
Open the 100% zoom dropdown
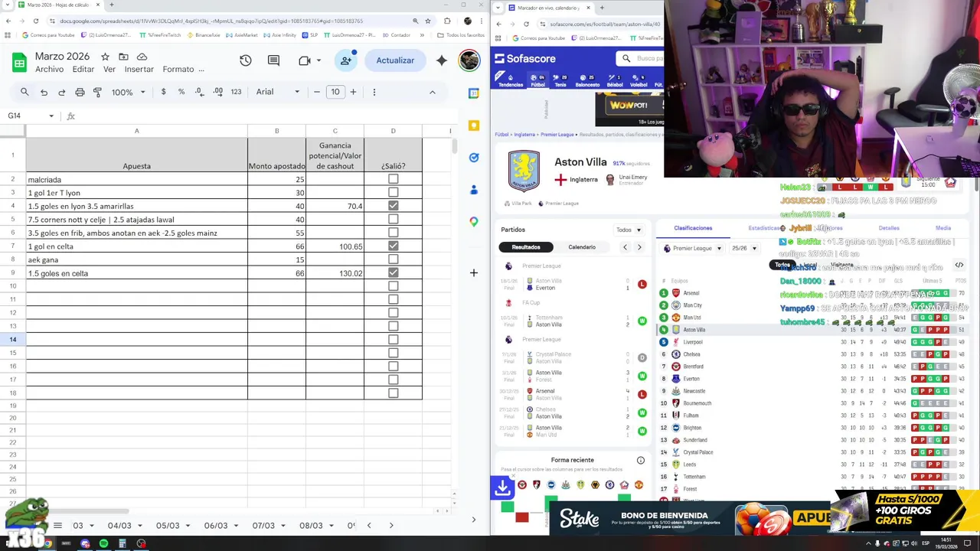[x=128, y=92]
